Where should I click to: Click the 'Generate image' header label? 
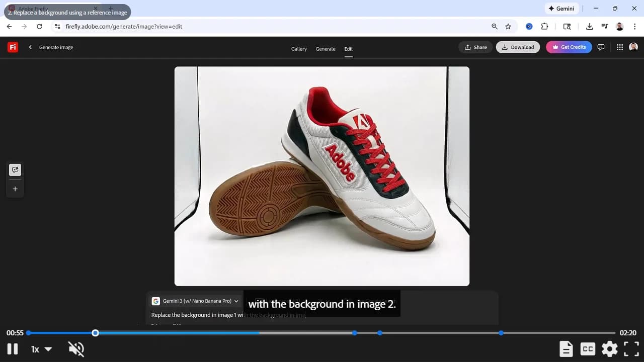point(56,47)
